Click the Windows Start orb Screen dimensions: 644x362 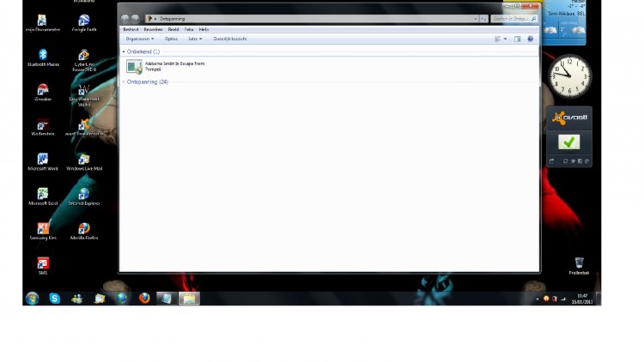click(x=32, y=299)
